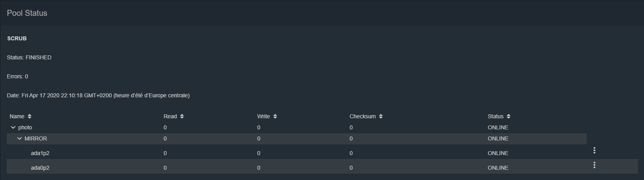Click the MIRROR vdev label
Screen dimensions: 644x180
coord(36,138)
